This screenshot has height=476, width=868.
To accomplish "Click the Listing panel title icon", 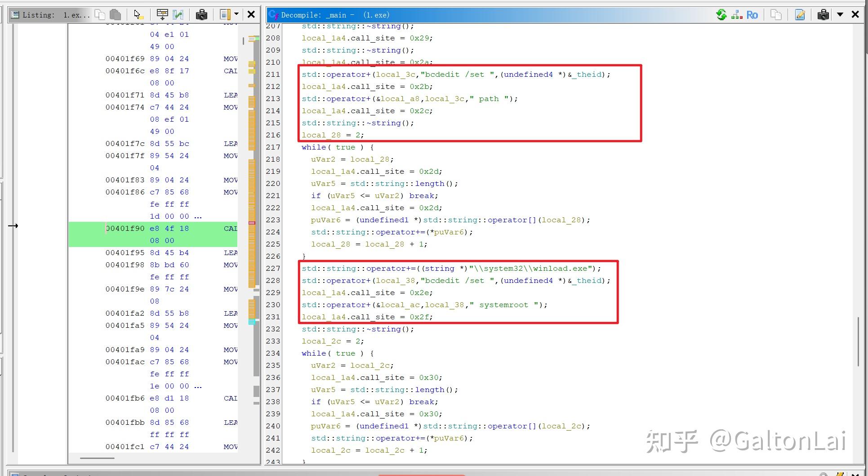I will coord(15,15).
